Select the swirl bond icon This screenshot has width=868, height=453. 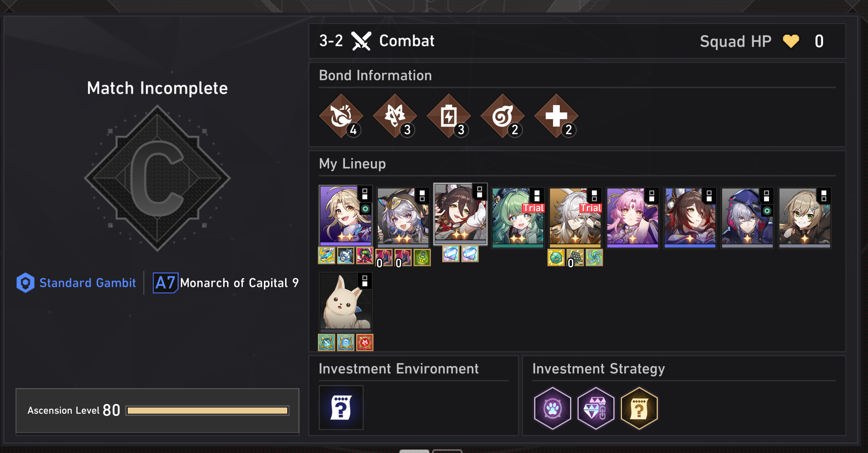pyautogui.click(x=502, y=116)
